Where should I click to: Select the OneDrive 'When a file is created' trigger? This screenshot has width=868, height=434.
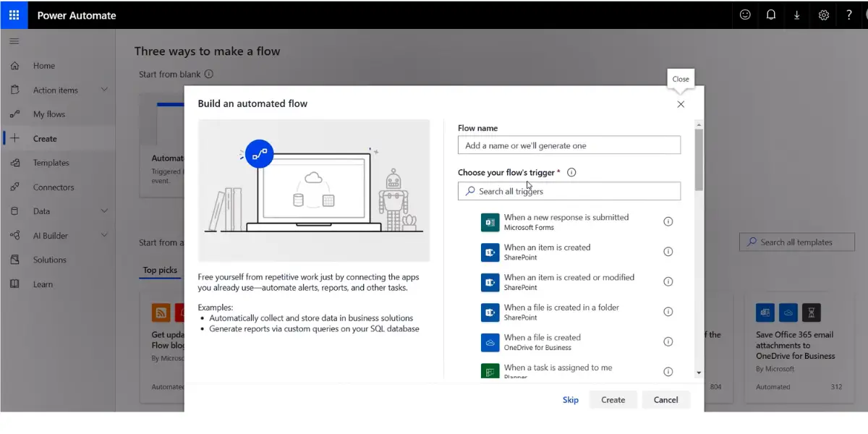pyautogui.click(x=542, y=342)
